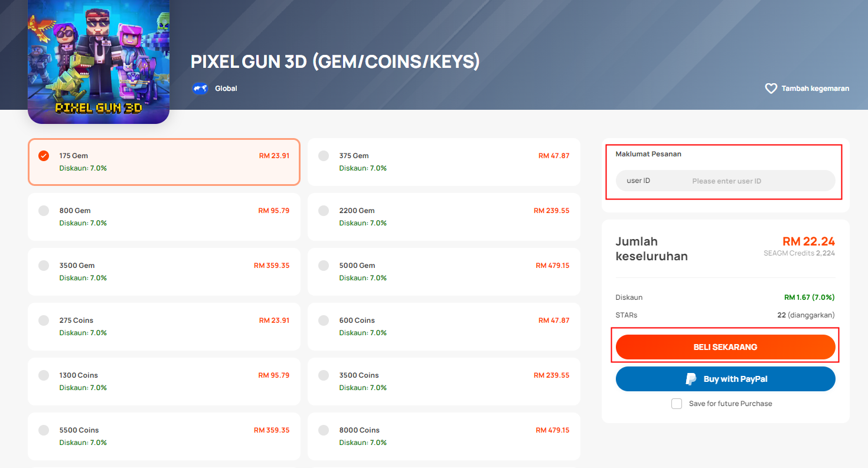Click Diskaun 7.0% under 8000 Coins
Viewport: 868px width, 468px height.
pos(363,443)
